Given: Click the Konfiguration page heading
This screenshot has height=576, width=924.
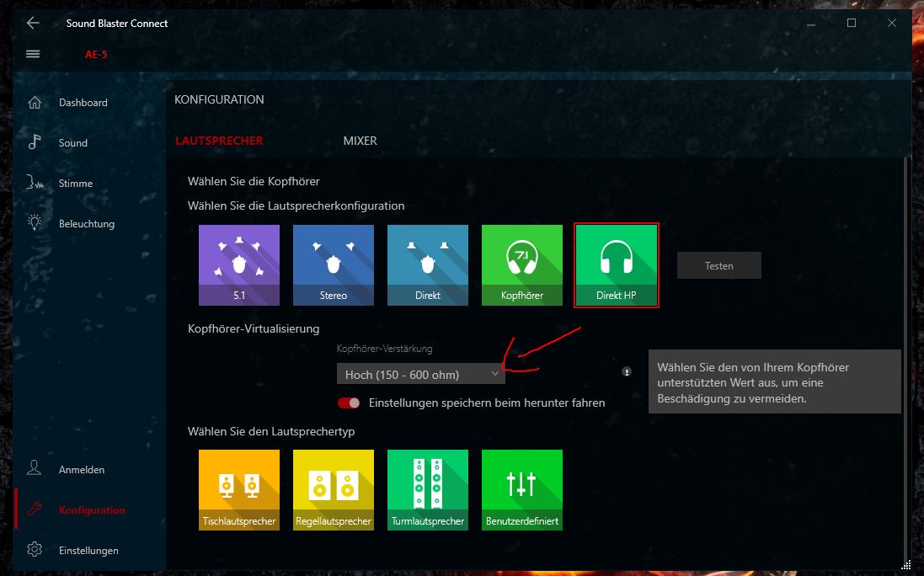Looking at the screenshot, I should (219, 99).
